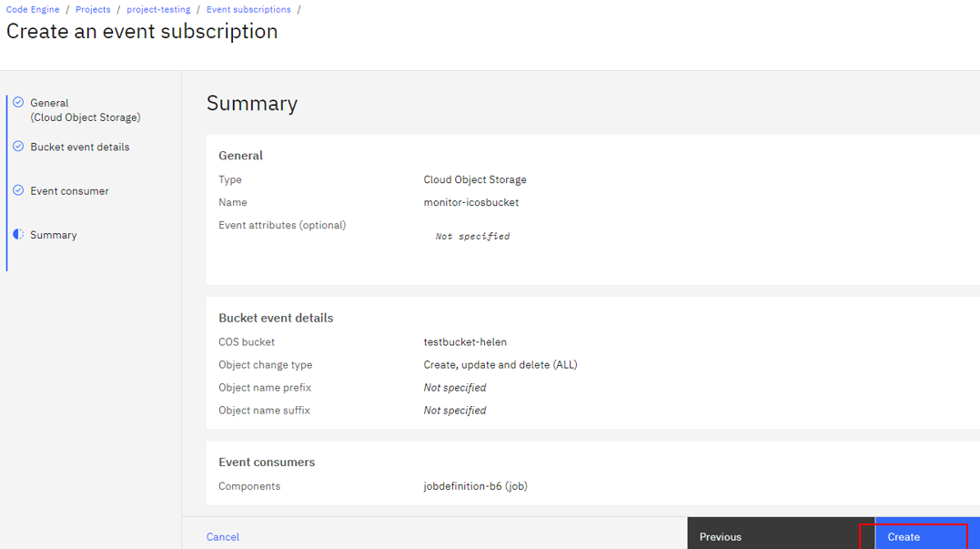Click the General step checkmark icon
Screen dimensions: 980x549
click(18, 102)
